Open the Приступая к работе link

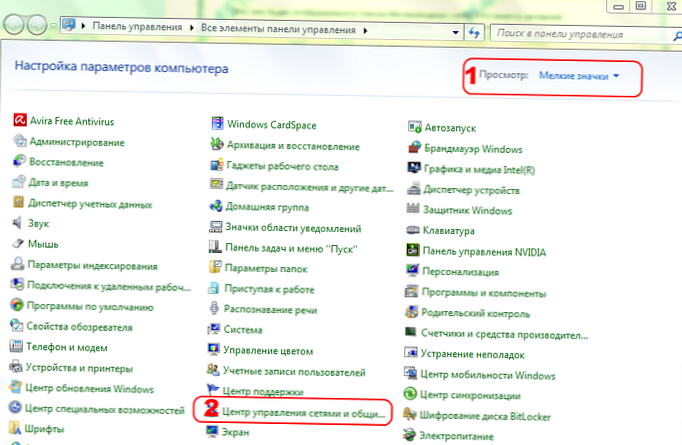click(269, 289)
